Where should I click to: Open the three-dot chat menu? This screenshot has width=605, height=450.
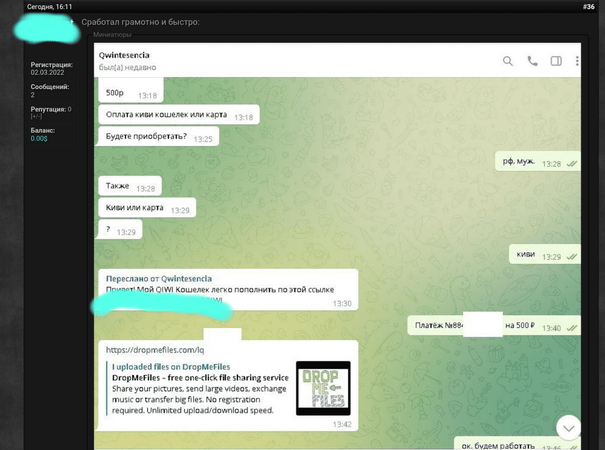[577, 61]
